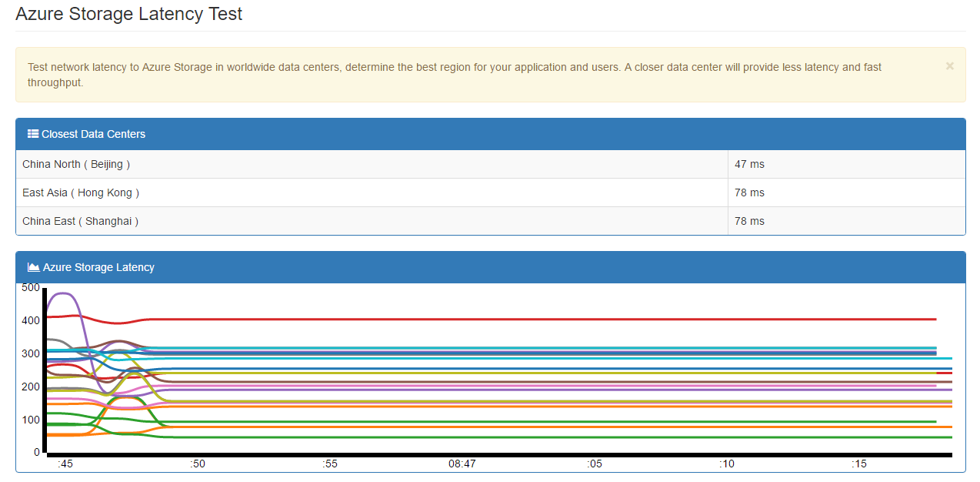Click the 78 ms value in the Hong Kong row
980x482 pixels.
(x=749, y=192)
